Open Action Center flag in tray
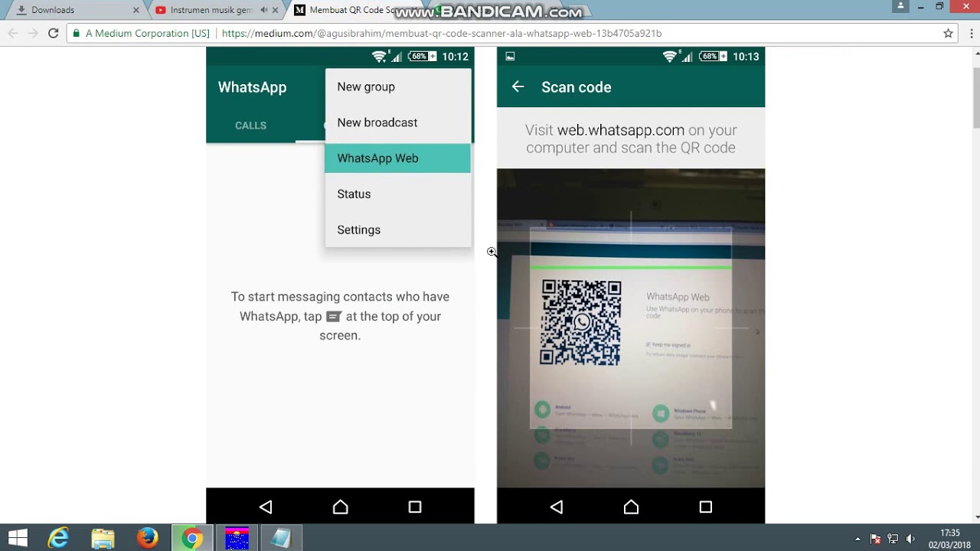This screenshot has width=980, height=551. pyautogui.click(x=876, y=539)
